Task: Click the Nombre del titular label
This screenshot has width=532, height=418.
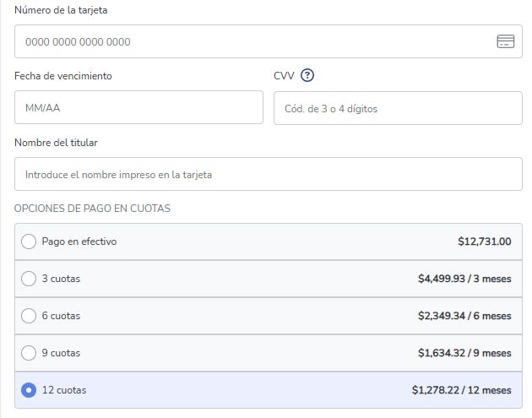Action: [56, 143]
